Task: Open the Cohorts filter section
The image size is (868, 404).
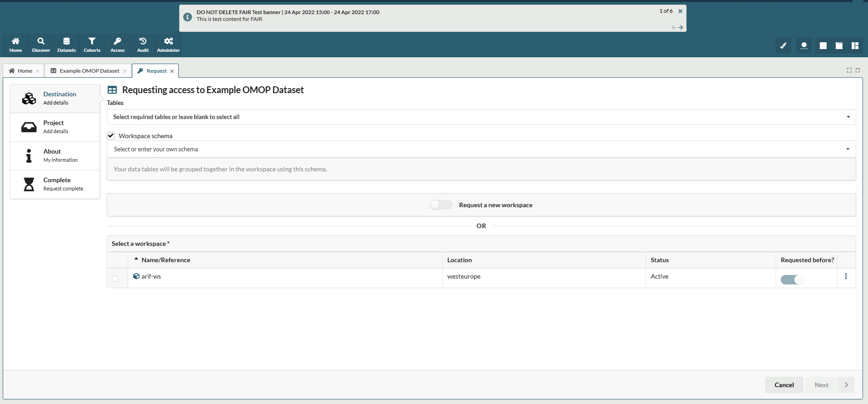Action: (92, 45)
